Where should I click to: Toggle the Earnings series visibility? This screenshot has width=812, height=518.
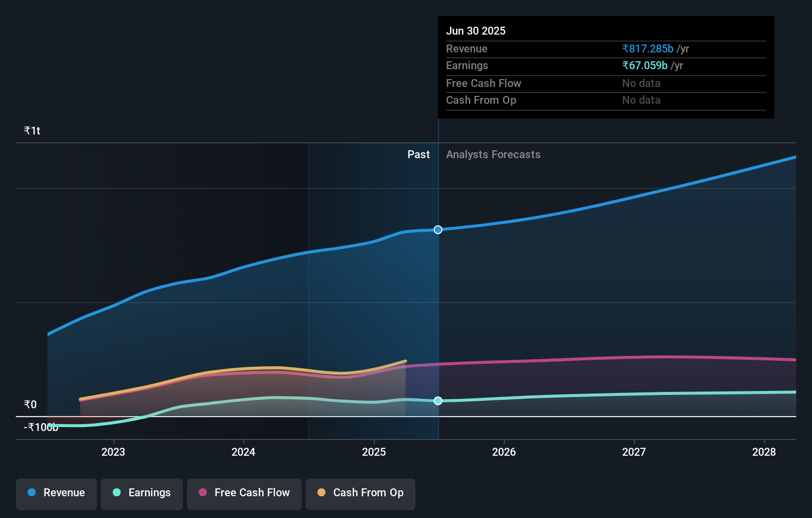141,494
